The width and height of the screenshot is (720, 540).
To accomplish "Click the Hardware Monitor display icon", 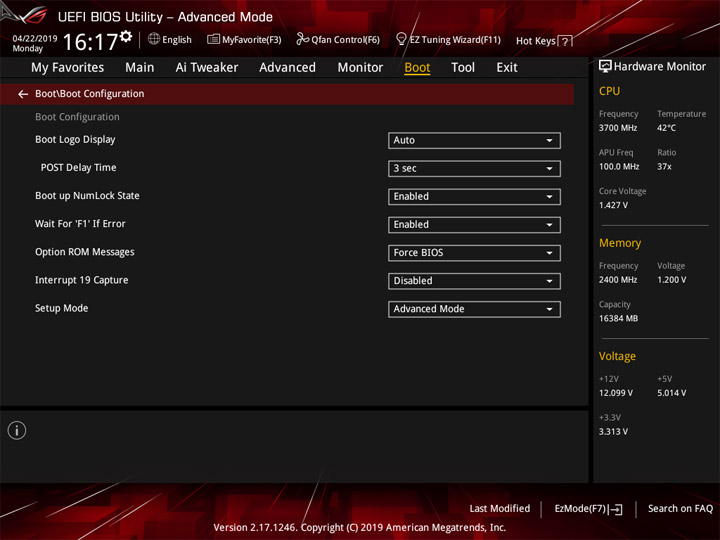I will pos(605,67).
